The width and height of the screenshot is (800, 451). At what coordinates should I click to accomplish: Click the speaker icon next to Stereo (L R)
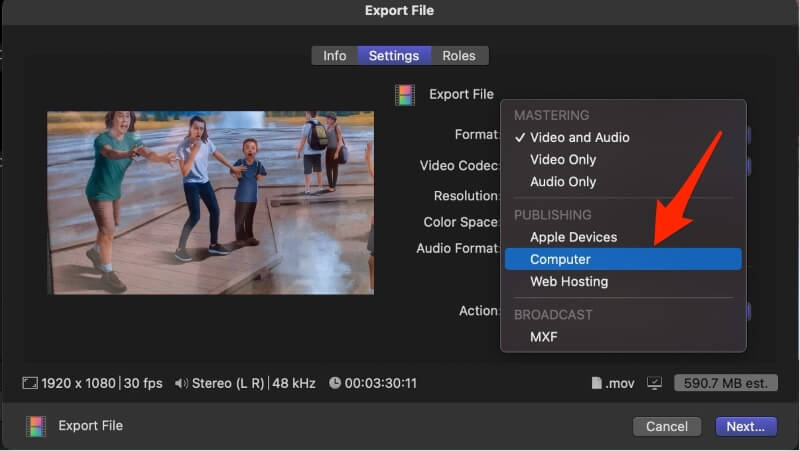point(181,383)
